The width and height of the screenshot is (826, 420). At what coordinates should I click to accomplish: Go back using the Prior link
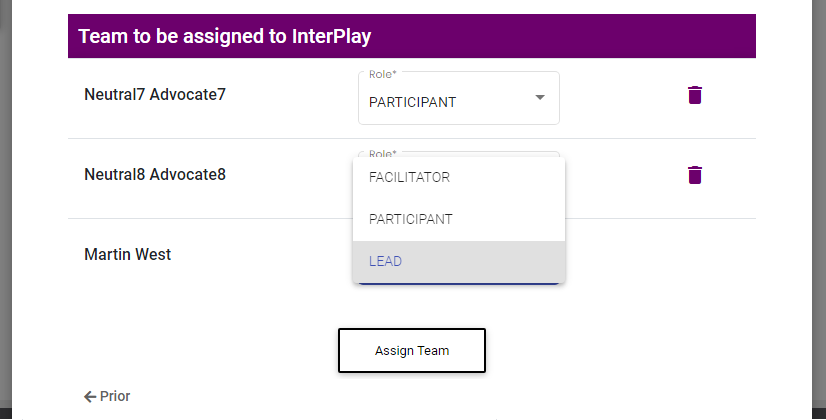[107, 396]
